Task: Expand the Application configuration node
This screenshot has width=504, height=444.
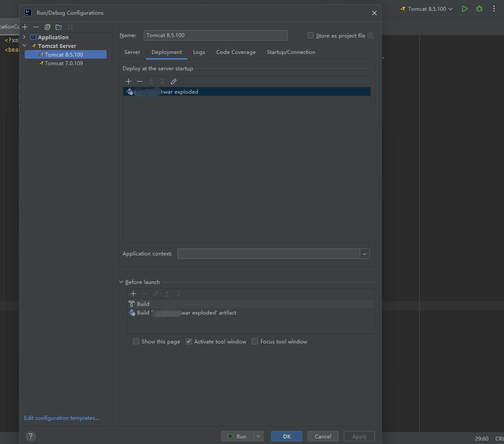Action: tap(25, 37)
